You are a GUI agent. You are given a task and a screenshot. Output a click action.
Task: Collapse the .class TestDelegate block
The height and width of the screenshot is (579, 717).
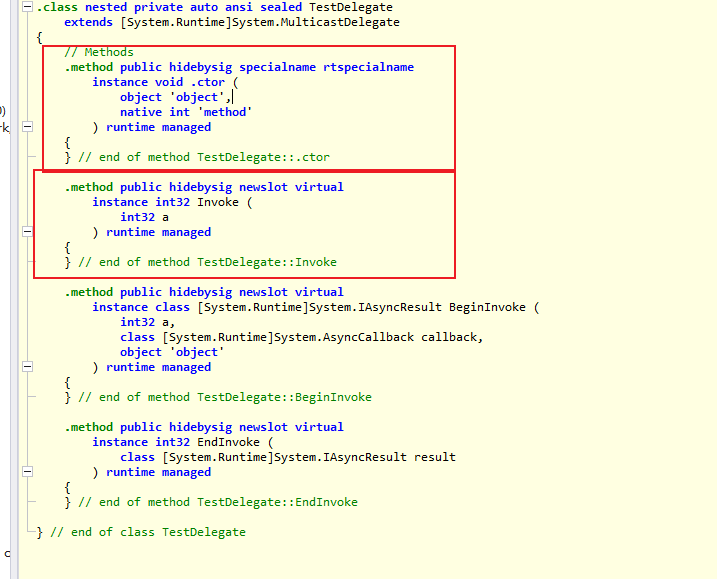click(x=27, y=7)
